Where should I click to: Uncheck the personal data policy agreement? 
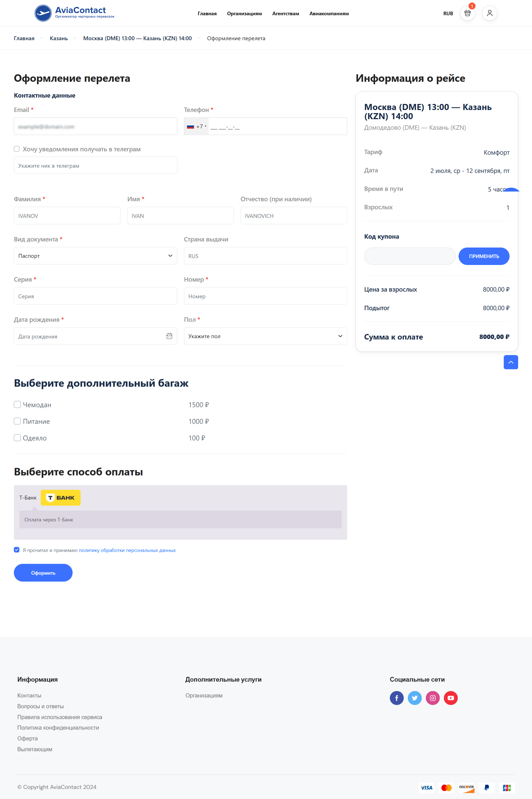pos(17,550)
